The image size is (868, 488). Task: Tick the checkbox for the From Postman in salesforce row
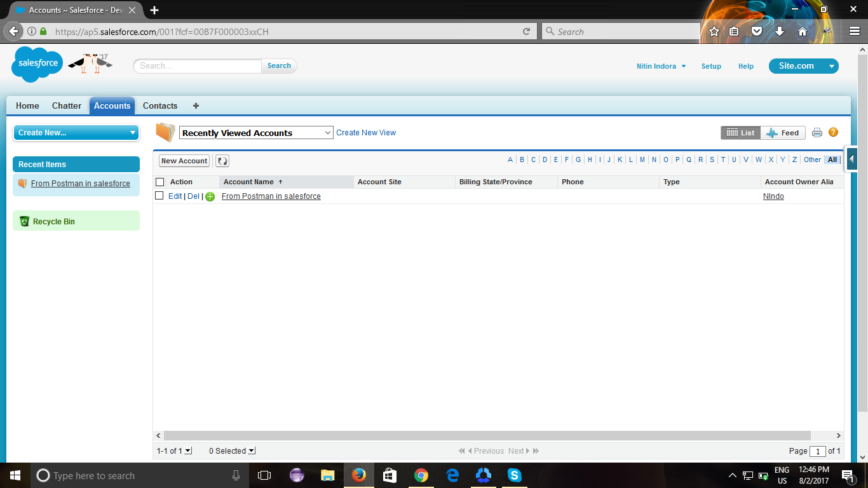[159, 196]
